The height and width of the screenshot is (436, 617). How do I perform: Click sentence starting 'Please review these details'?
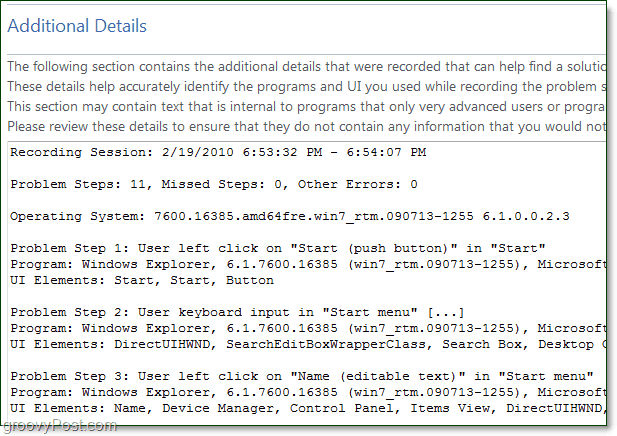pos(307,127)
